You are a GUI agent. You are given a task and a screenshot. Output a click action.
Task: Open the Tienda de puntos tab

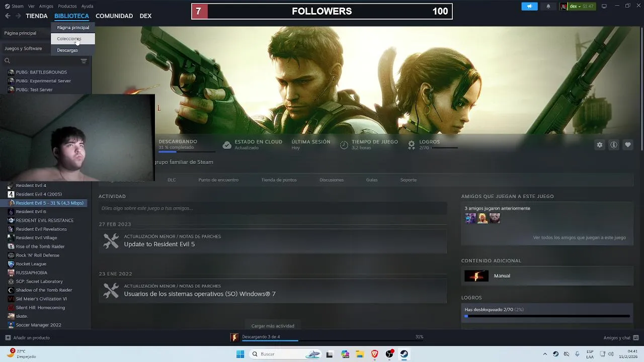click(279, 179)
